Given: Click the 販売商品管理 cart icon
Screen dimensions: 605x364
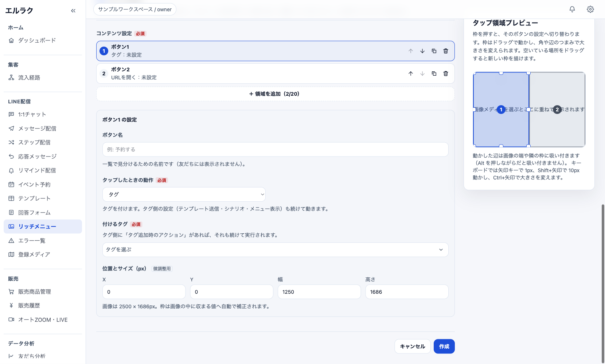Looking at the screenshot, I should coord(11,292).
